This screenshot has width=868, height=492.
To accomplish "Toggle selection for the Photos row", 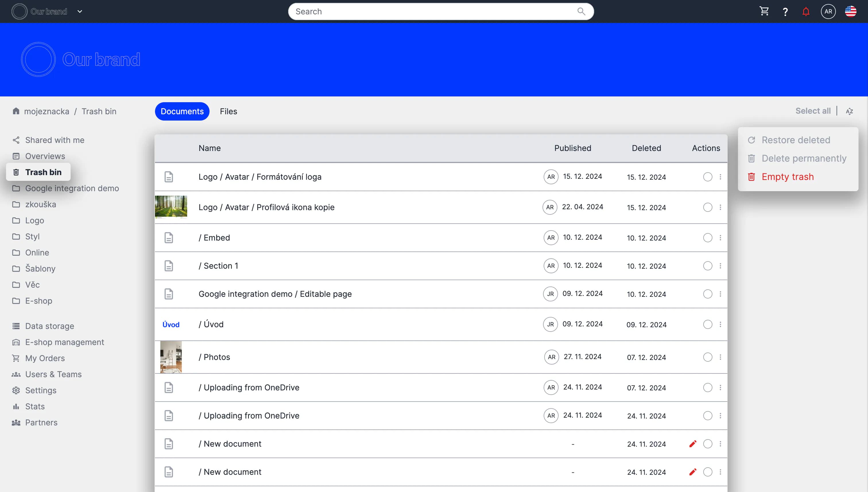I will (x=708, y=357).
